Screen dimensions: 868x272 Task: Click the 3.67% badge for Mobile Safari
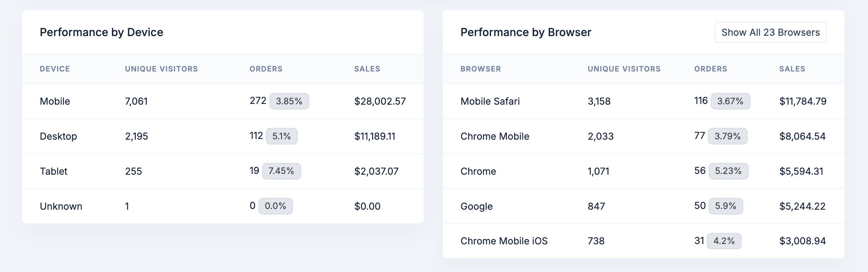coord(730,101)
